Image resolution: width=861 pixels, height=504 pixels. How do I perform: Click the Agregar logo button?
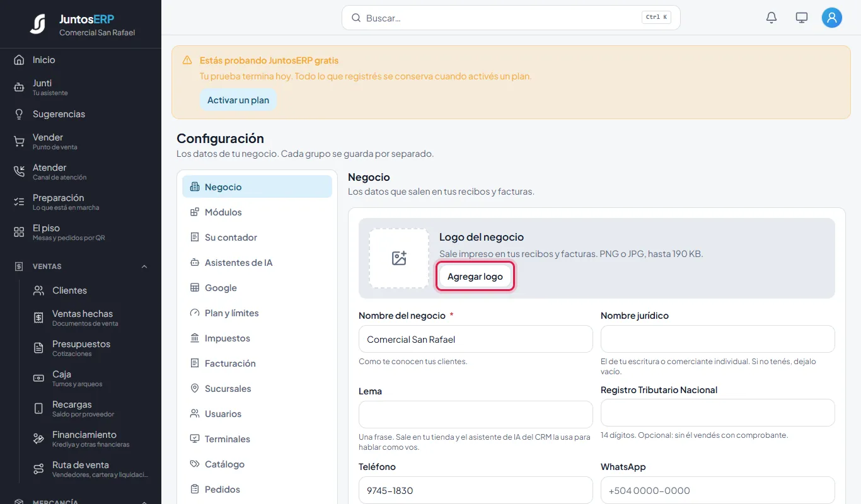tap(475, 277)
